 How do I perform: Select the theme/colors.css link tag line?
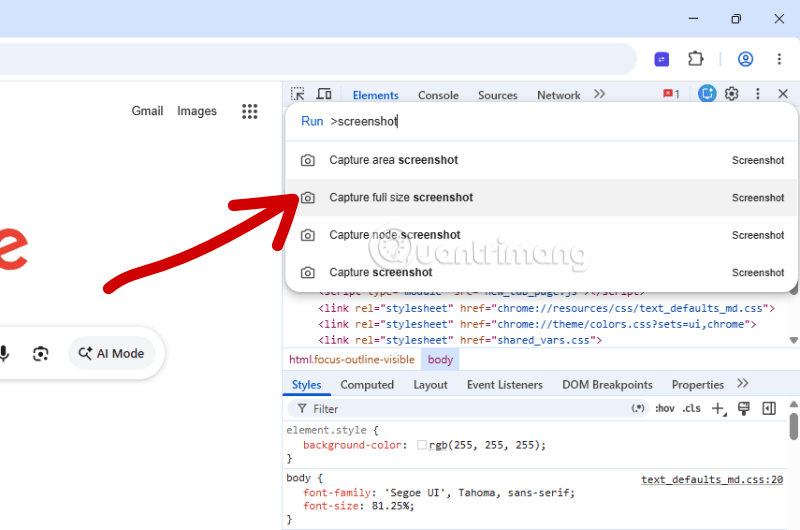(x=537, y=324)
